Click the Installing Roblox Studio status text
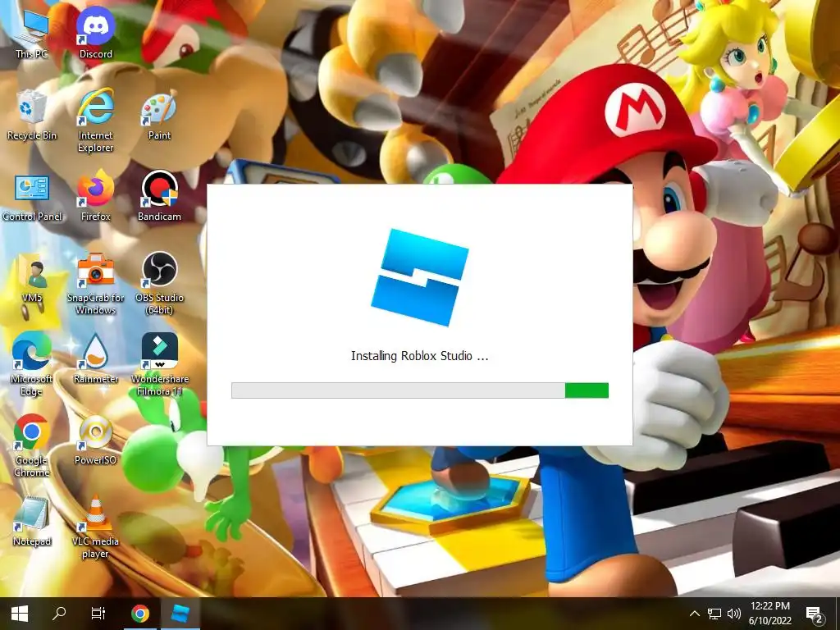Image resolution: width=840 pixels, height=630 pixels. click(x=419, y=356)
